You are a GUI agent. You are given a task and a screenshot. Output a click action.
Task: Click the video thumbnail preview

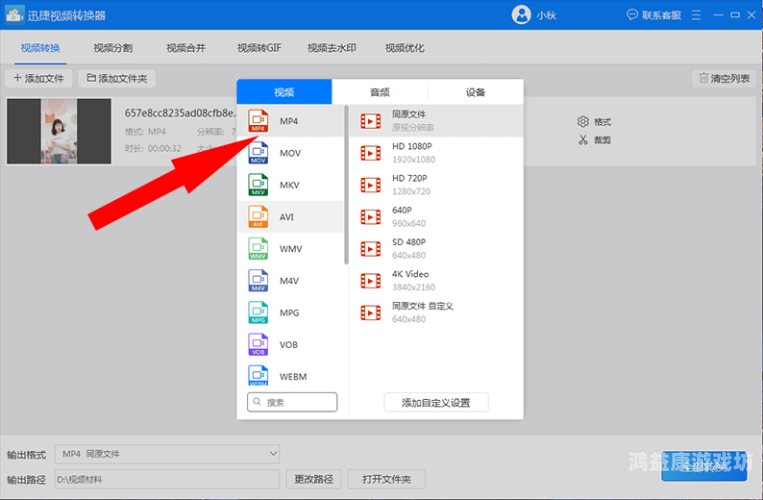pyautogui.click(x=59, y=131)
